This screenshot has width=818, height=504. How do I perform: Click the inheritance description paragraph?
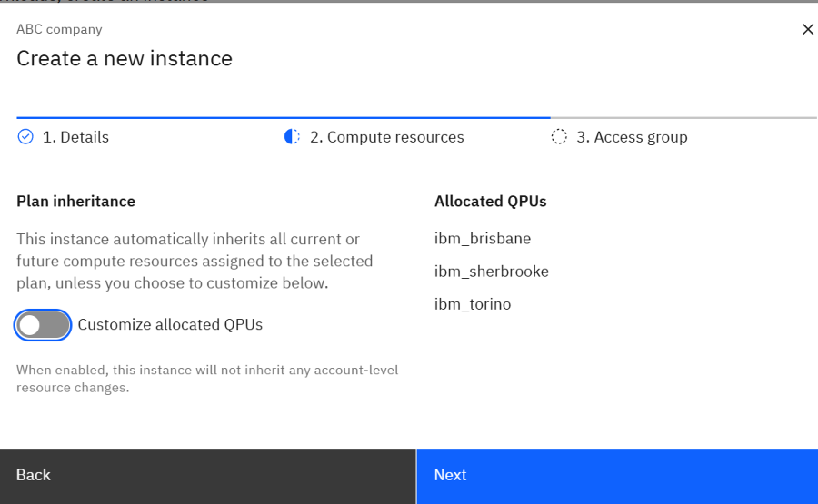(x=195, y=262)
